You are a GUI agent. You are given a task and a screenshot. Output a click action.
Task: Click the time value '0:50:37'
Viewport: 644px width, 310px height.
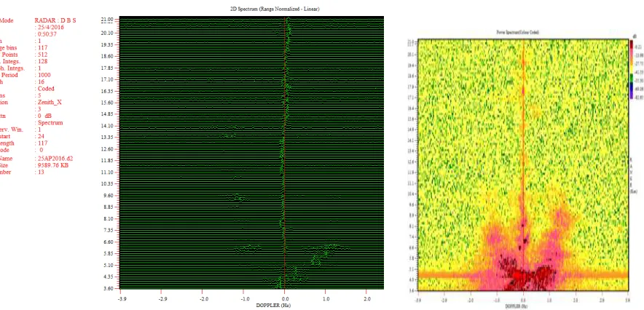pyautogui.click(x=46, y=34)
